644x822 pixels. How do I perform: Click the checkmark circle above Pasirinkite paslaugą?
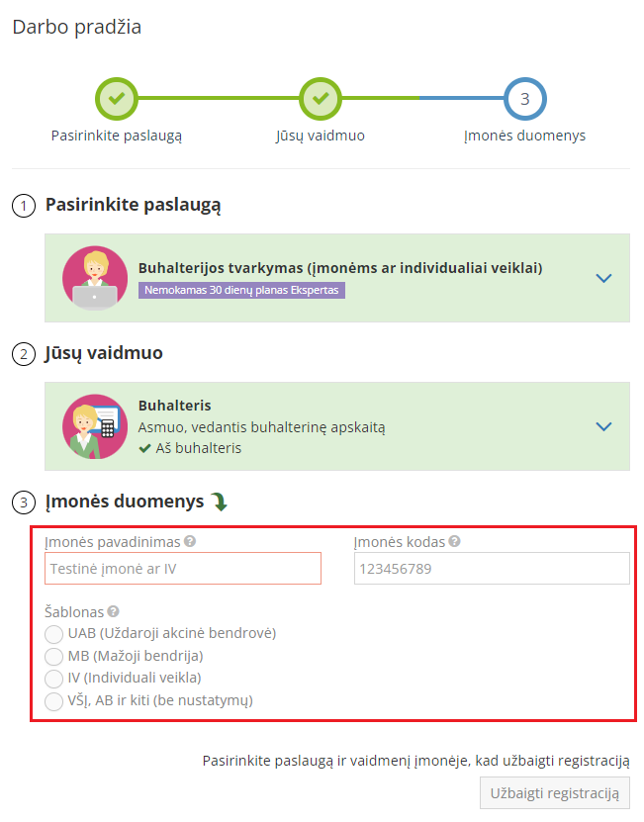pos(118,99)
